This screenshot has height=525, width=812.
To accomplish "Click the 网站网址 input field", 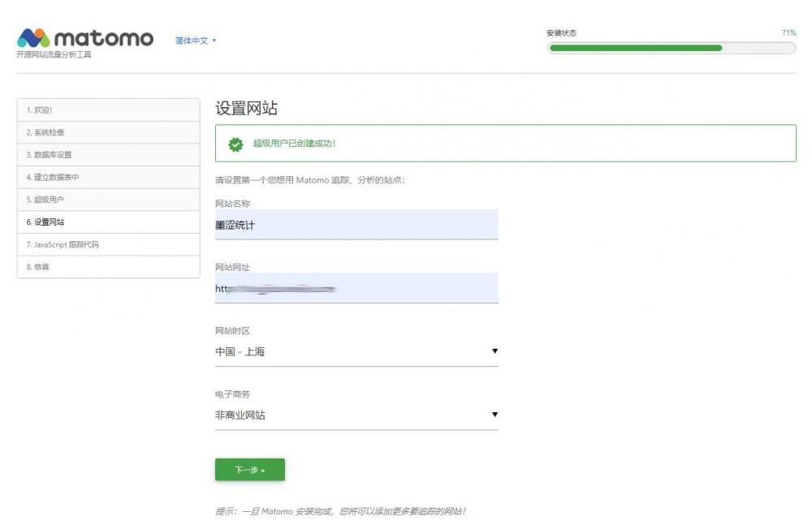I will [x=356, y=288].
